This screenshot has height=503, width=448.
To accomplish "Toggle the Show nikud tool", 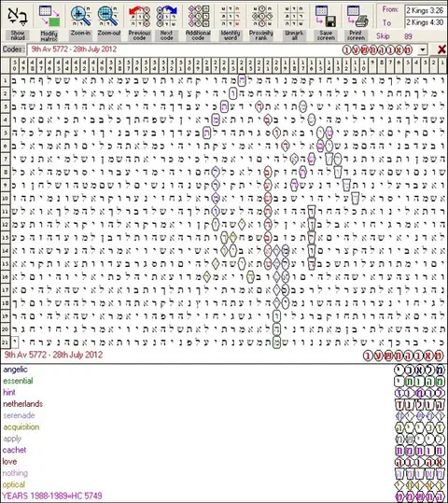I will click(18, 22).
